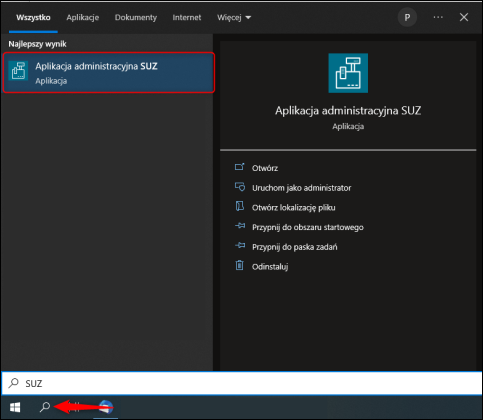
Task: Click the SUZ cash register icon in result list
Action: pyautogui.click(x=18, y=71)
